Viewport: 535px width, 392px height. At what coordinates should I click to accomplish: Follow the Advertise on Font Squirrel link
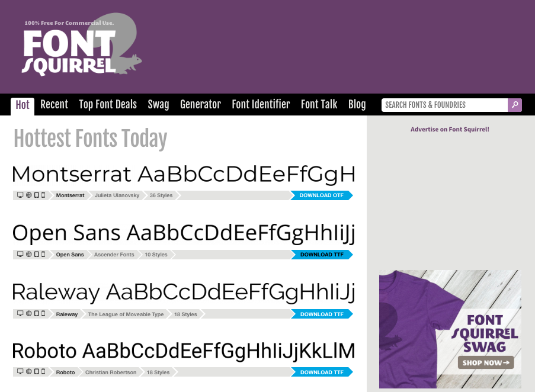pyautogui.click(x=450, y=129)
